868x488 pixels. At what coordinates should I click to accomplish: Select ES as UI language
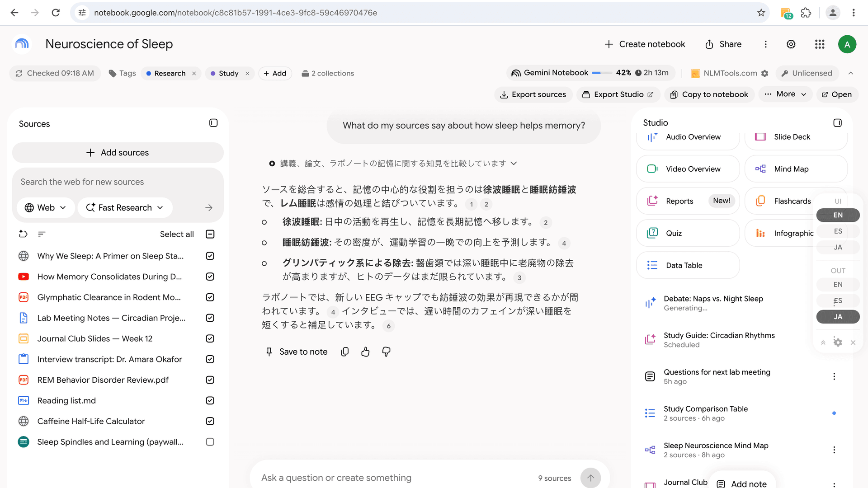[838, 231]
